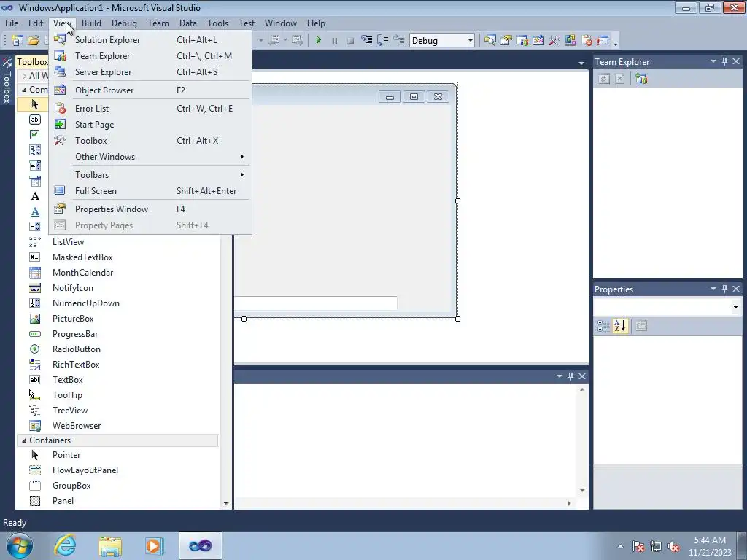Open the Help menu
Image resolution: width=747 pixels, height=560 pixels.
coord(316,23)
